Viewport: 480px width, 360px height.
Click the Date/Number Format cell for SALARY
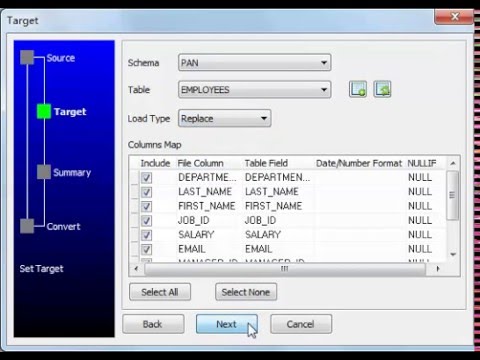click(x=360, y=235)
